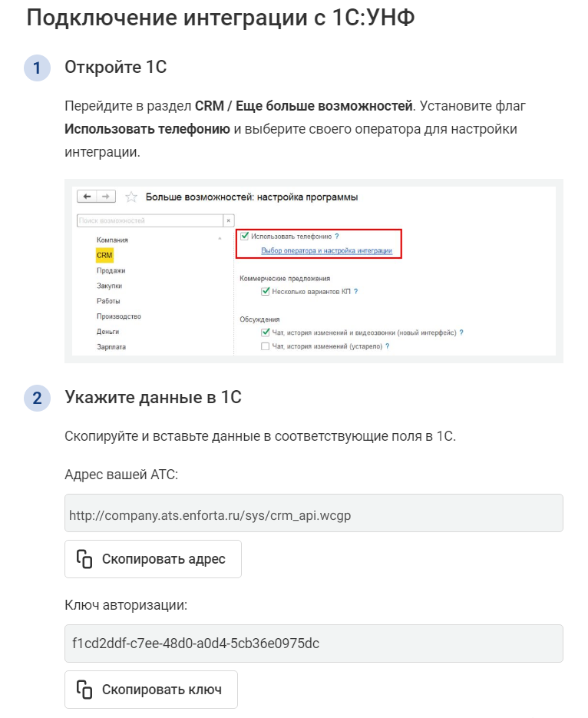Click the Скопировать ключ button
The image size is (588, 718).
coord(151,690)
